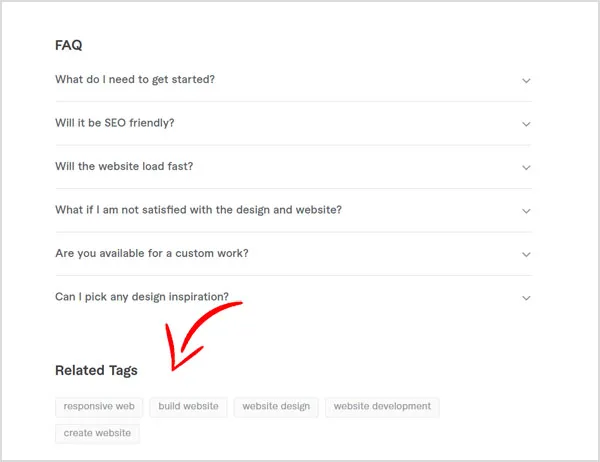Select the "create website" tag
This screenshot has height=462, width=600.
pyautogui.click(x=97, y=433)
